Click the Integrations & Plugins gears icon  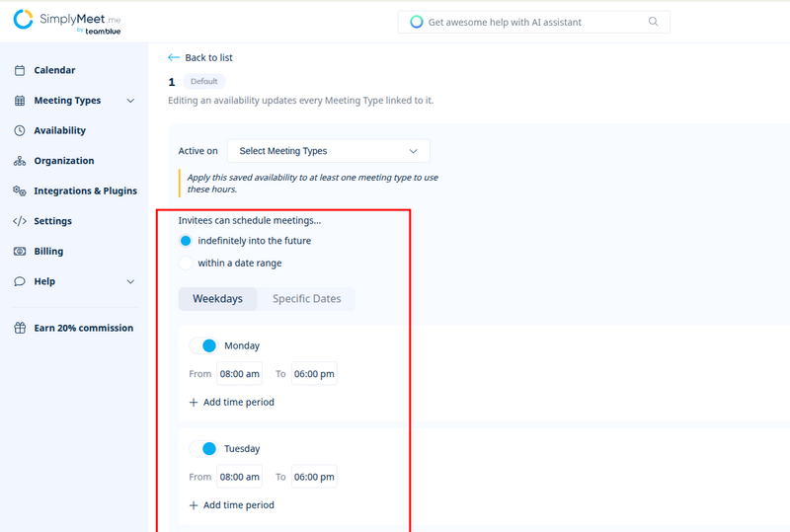(20, 190)
